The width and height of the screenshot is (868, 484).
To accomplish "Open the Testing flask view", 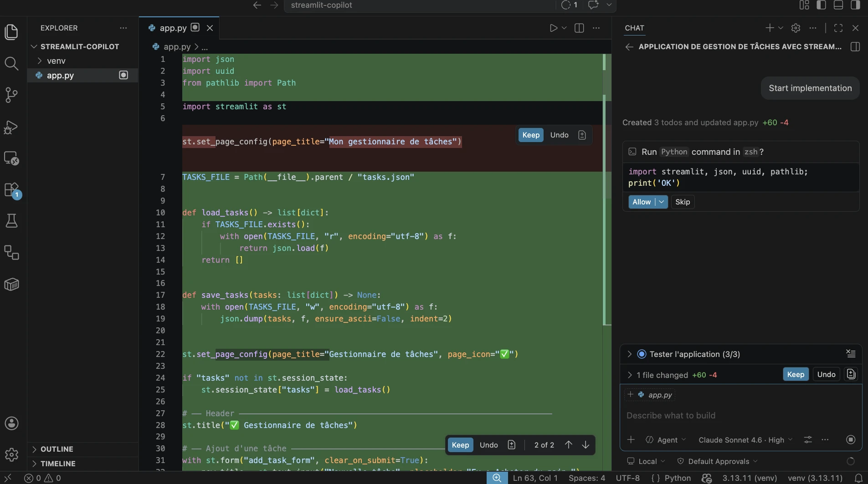I will [11, 221].
